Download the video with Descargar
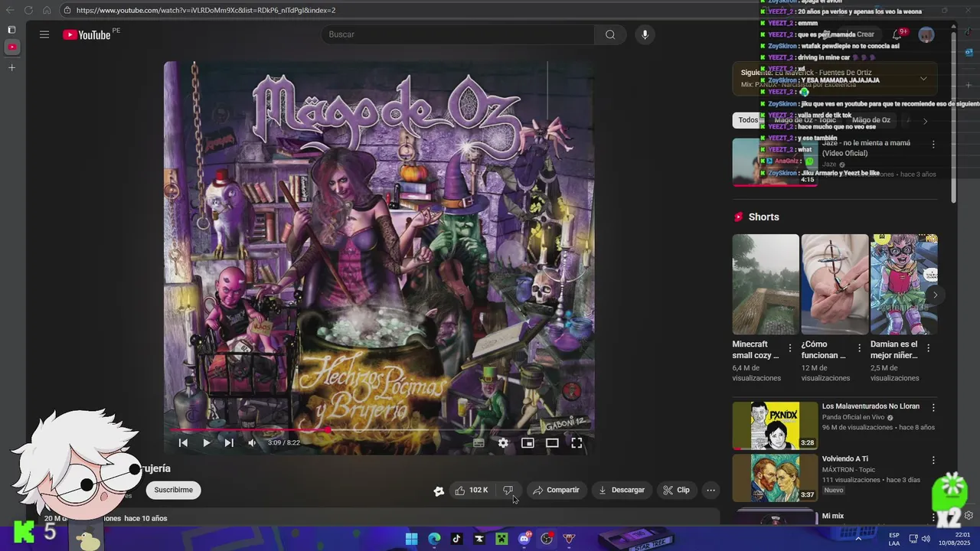Image resolution: width=980 pixels, height=551 pixels. 622,490
